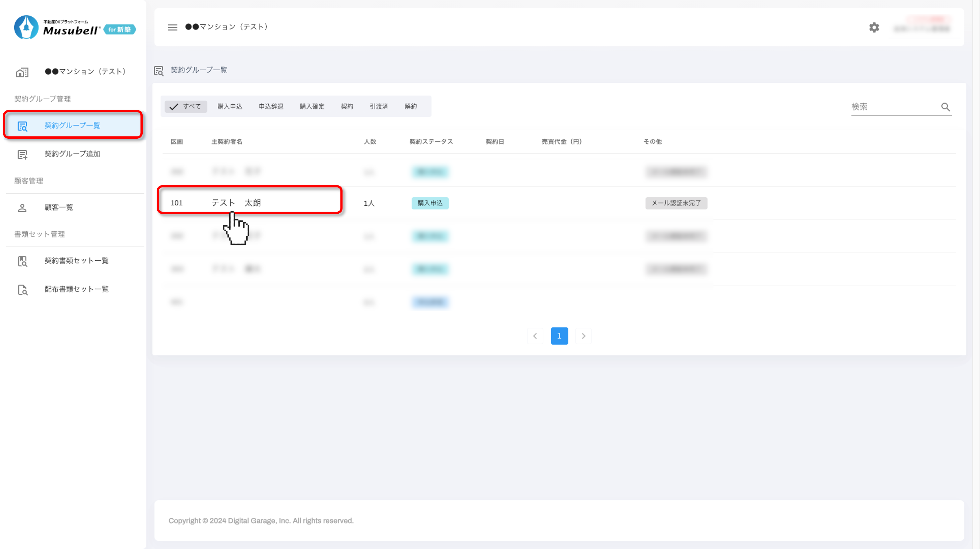Viewport: 980px width, 549px height.
Task: Select the 申込辞退 filter chip
Action: tap(271, 106)
